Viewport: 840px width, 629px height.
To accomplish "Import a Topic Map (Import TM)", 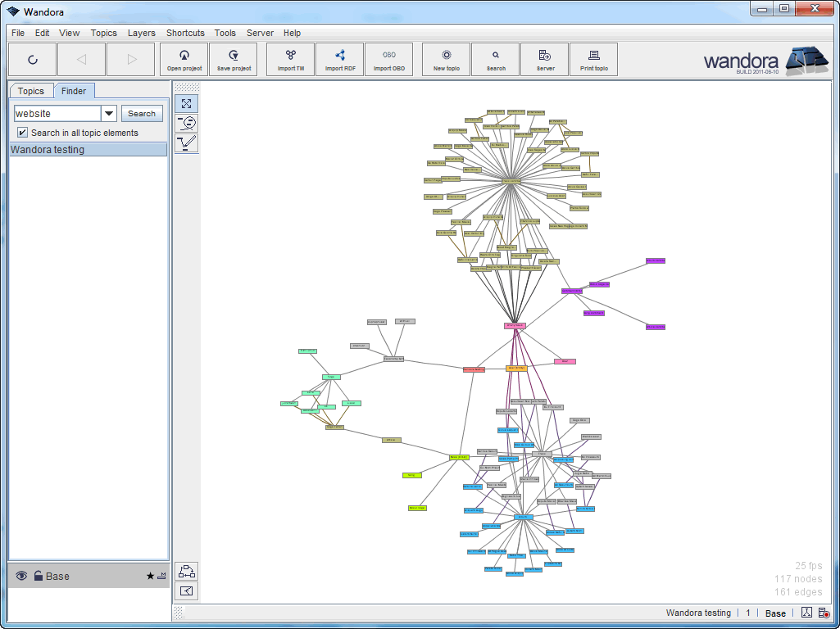I will [290, 59].
